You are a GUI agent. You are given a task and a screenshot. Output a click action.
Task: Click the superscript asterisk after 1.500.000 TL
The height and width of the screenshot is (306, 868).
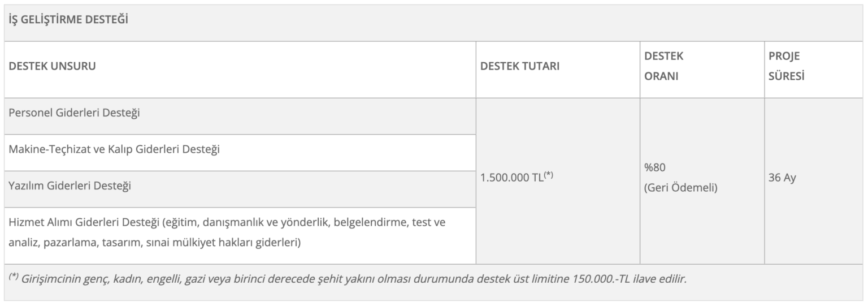[548, 175]
